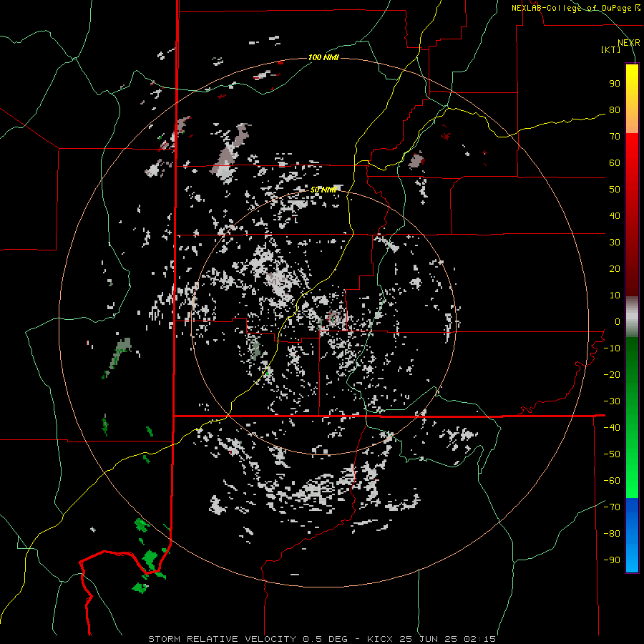
Task: Click the -80 value on velocity scale
Action: coord(612,534)
